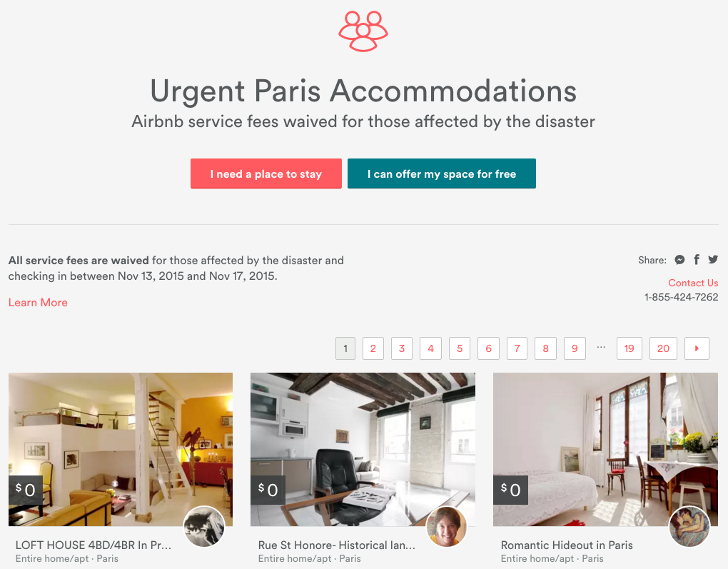Go to next page arrow
The image size is (728, 569).
[697, 348]
